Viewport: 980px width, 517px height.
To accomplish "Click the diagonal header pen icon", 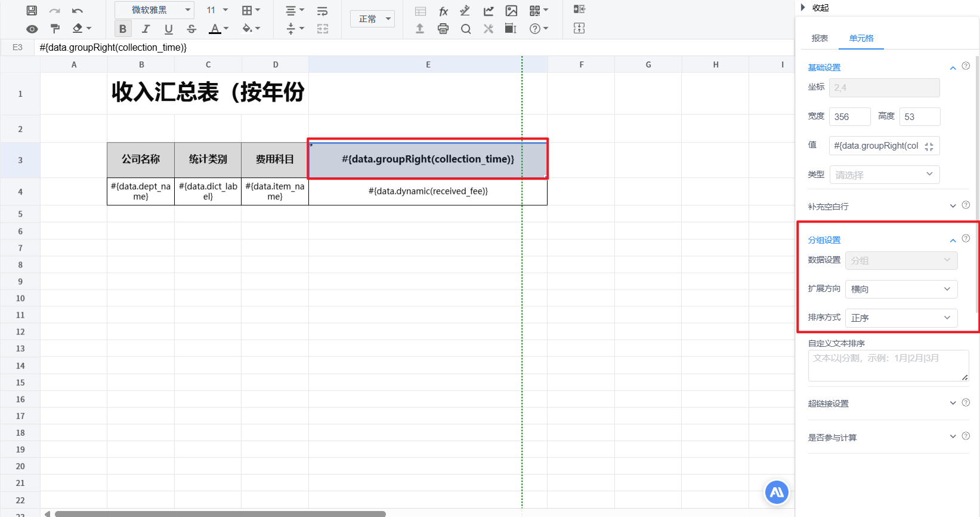I will (465, 11).
